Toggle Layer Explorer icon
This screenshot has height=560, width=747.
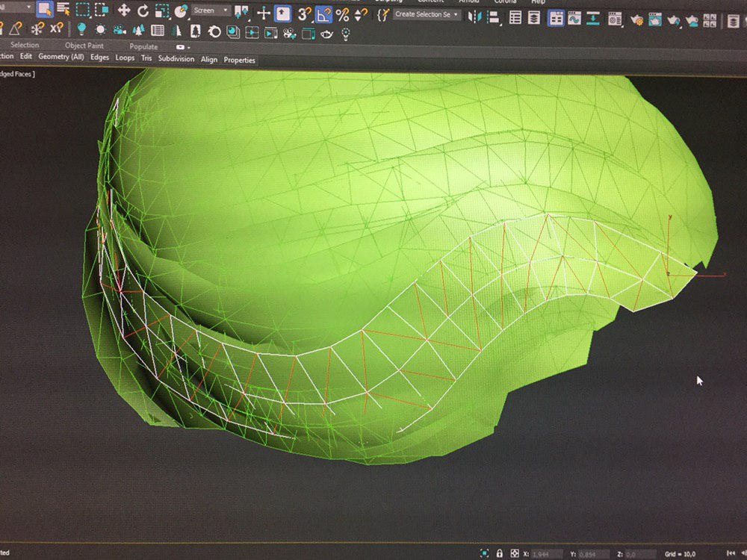pyautogui.click(x=534, y=18)
